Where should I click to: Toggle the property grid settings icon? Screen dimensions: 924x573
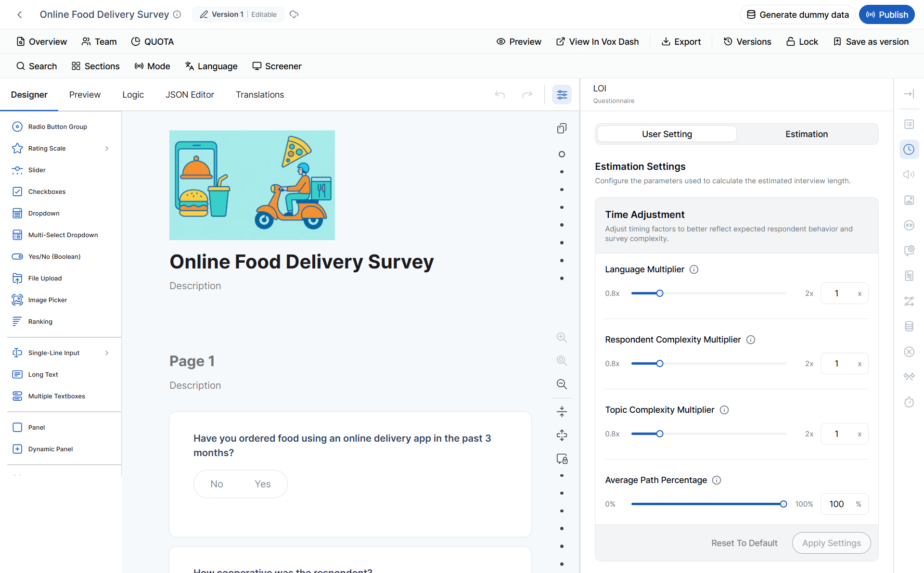point(562,95)
